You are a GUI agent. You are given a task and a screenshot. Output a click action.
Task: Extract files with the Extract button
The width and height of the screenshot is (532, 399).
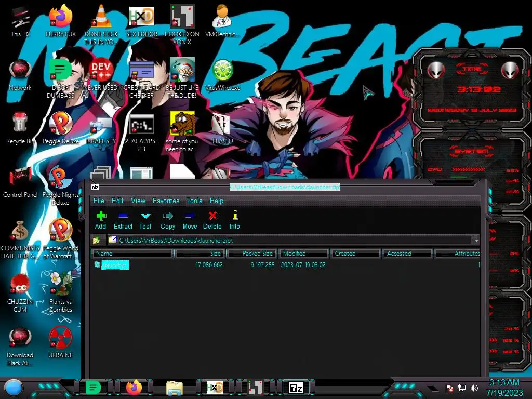(x=123, y=220)
